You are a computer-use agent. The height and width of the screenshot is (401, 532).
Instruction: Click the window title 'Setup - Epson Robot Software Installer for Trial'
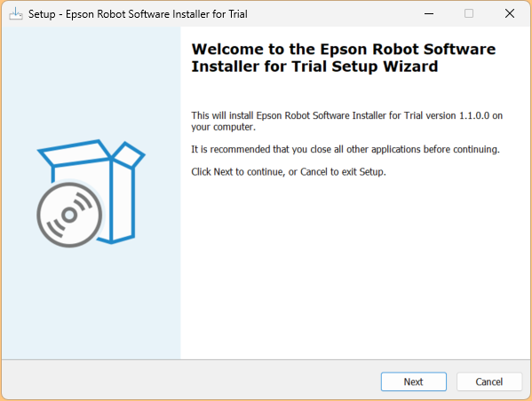click(138, 14)
